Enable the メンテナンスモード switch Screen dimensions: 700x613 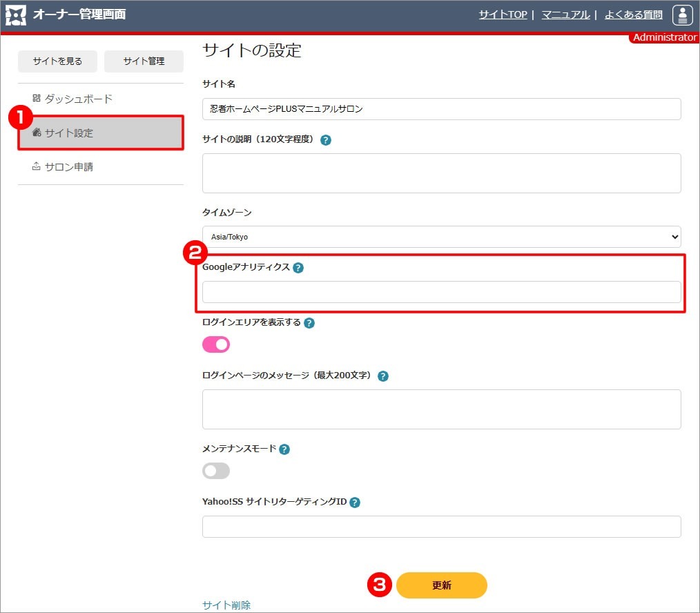coord(216,471)
